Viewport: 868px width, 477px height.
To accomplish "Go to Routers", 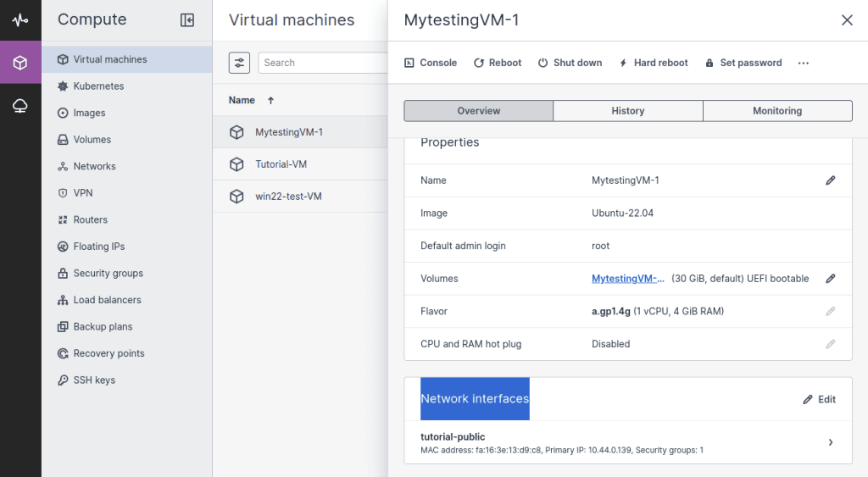I will (127, 219).
